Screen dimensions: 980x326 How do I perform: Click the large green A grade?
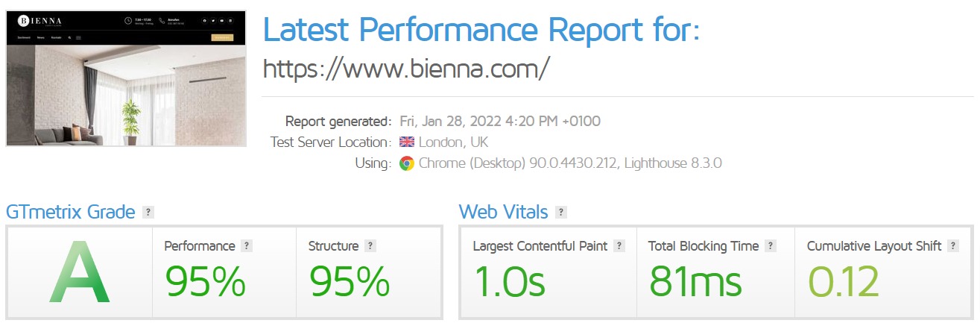[79, 272]
